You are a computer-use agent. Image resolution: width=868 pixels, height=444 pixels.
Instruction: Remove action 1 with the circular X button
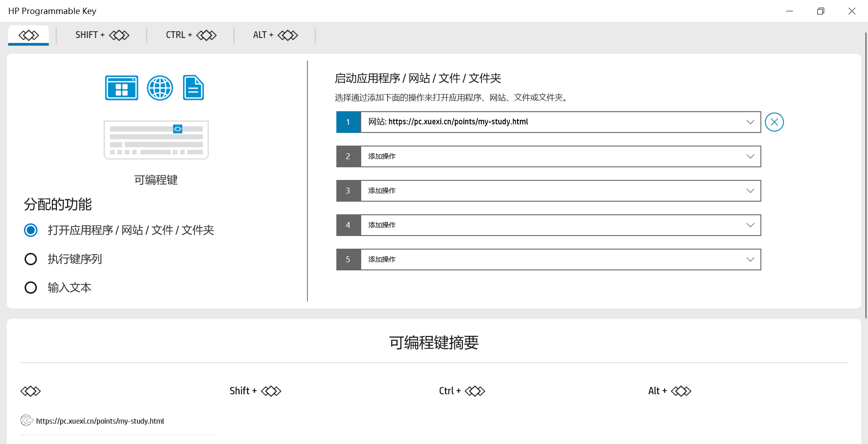click(x=774, y=122)
